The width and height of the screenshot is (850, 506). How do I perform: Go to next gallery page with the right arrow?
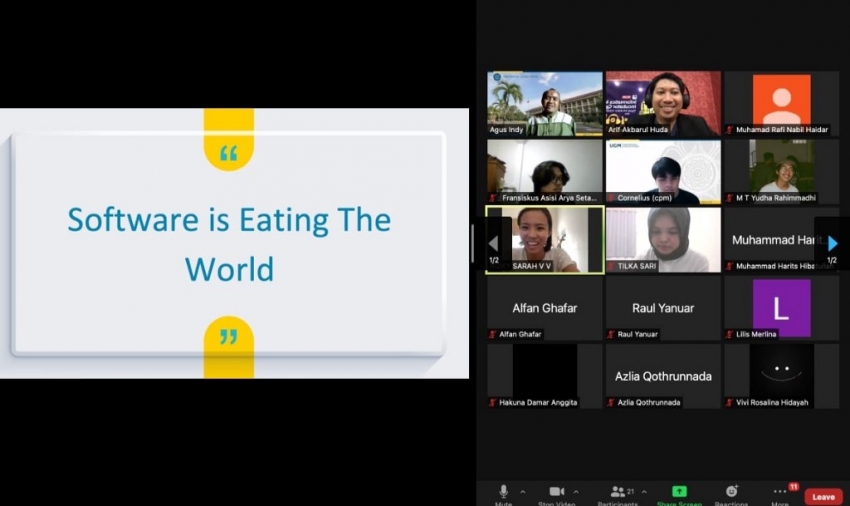[x=832, y=243]
